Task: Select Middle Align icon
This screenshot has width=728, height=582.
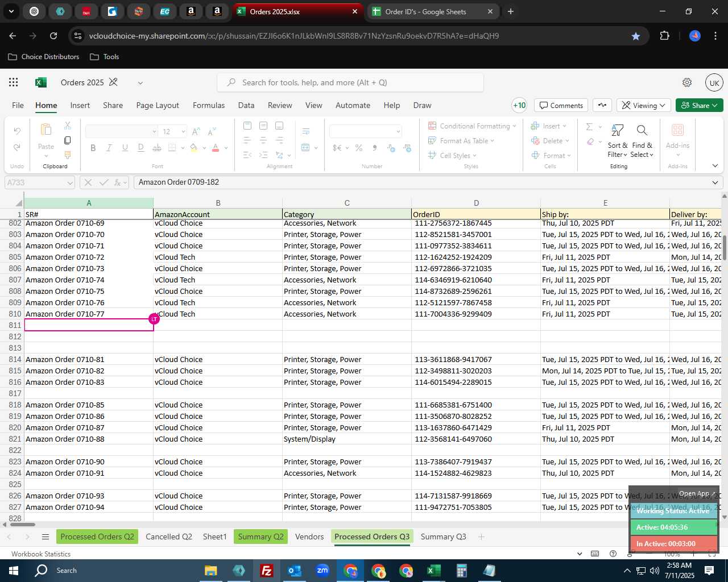Action: 263,125
